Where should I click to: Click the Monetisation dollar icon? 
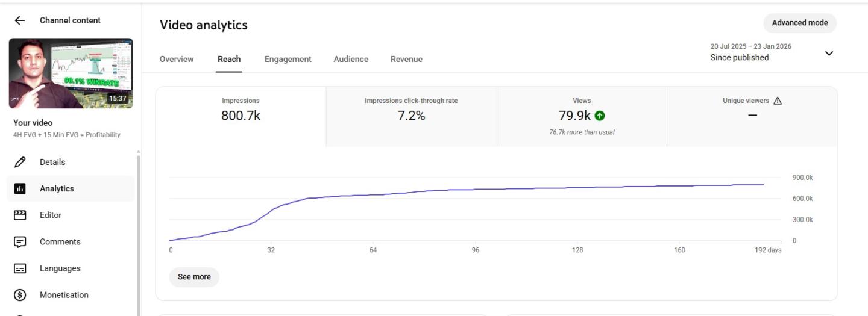point(20,295)
